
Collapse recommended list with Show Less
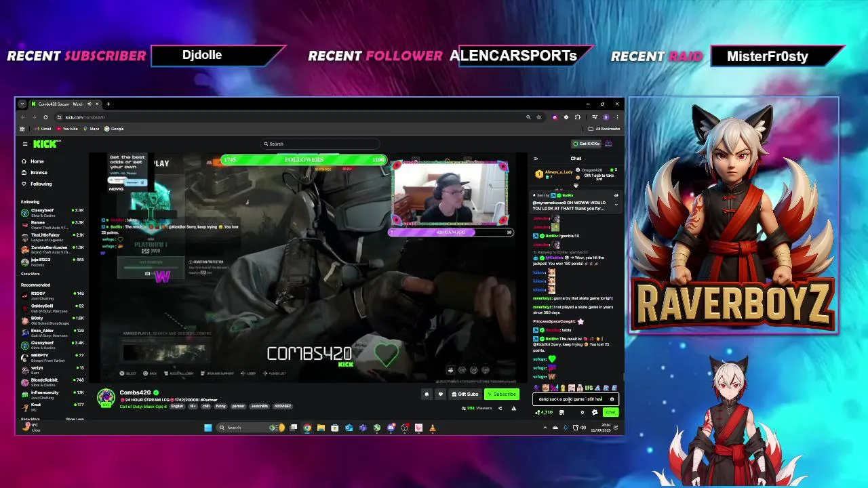(x=75, y=419)
